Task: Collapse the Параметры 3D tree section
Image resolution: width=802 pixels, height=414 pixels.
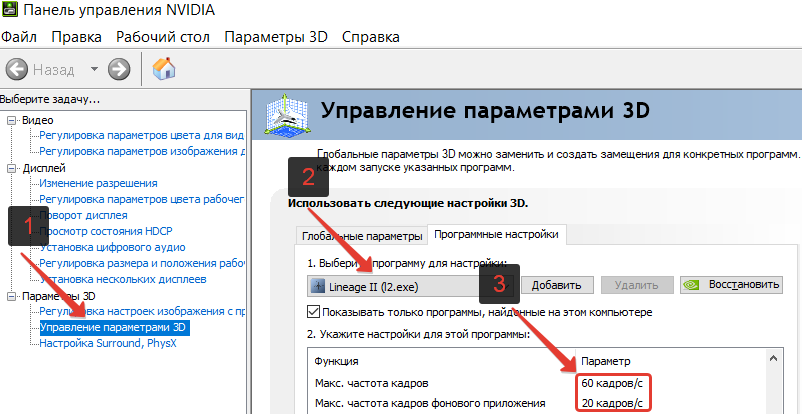Action: (x=11, y=296)
